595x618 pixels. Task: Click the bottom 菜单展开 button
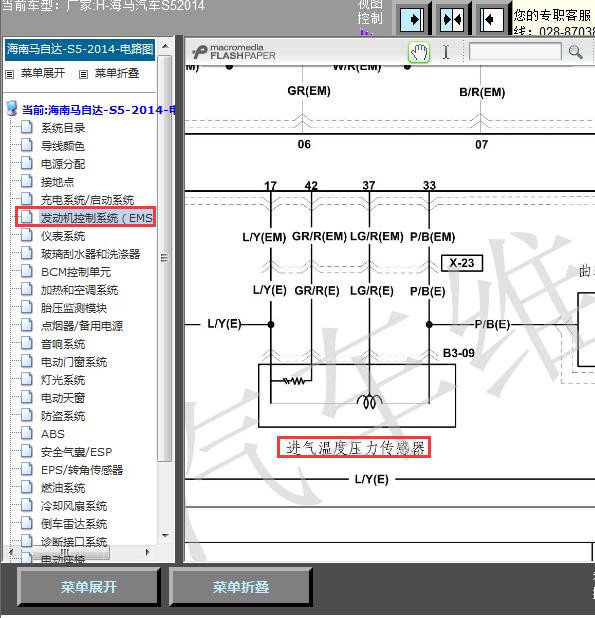click(89, 587)
